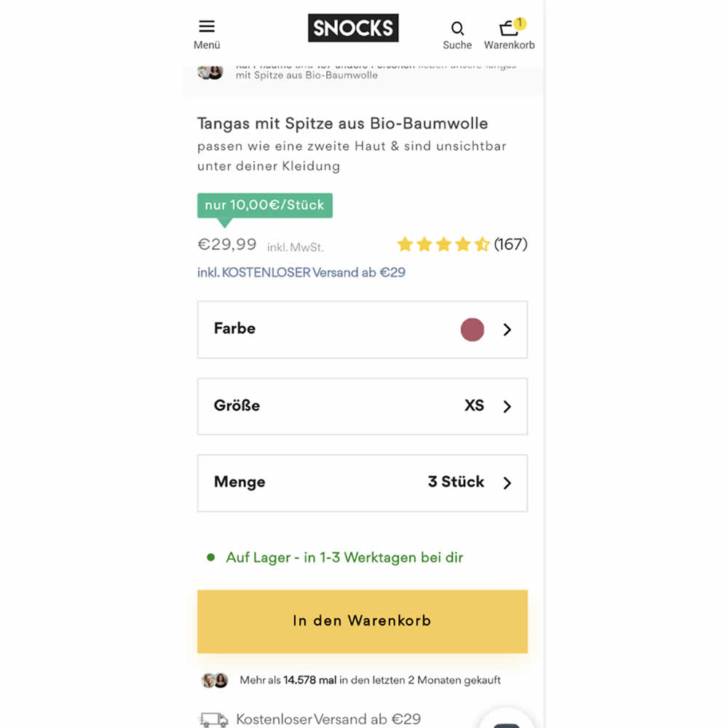
Task: Click the star rating icons
Action: point(443,245)
